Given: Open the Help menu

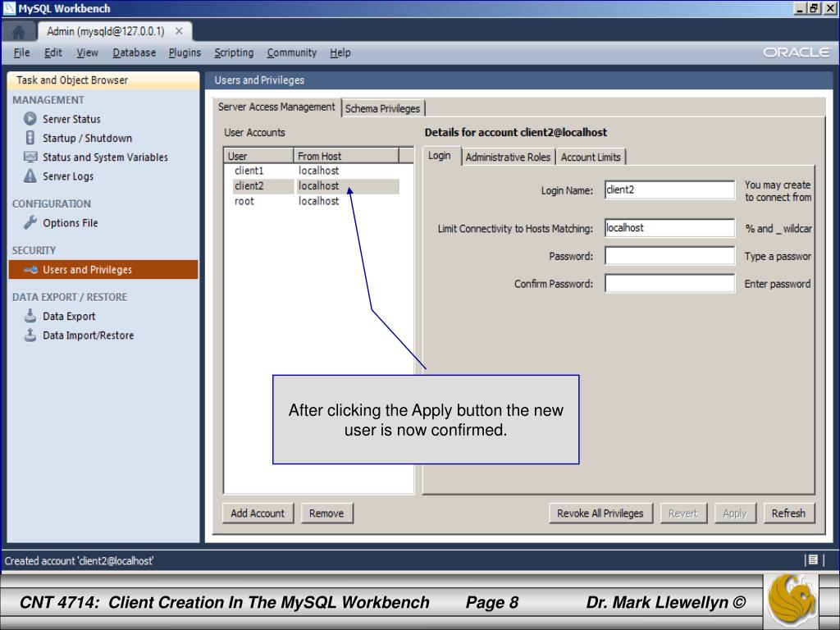Looking at the screenshot, I should [x=340, y=52].
